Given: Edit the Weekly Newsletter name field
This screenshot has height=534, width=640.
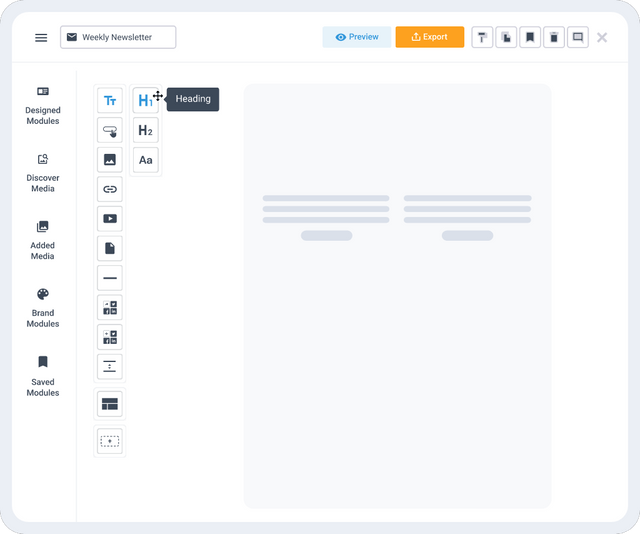Looking at the screenshot, I should (x=118, y=37).
